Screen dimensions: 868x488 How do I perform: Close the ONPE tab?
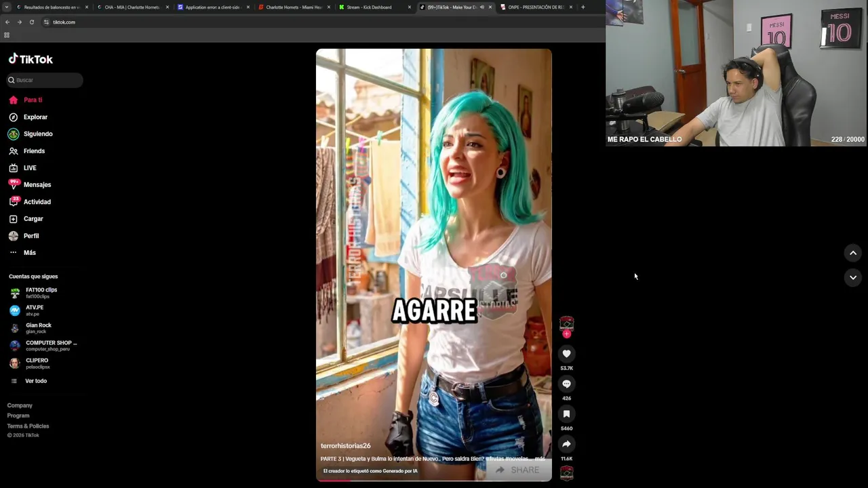click(570, 7)
